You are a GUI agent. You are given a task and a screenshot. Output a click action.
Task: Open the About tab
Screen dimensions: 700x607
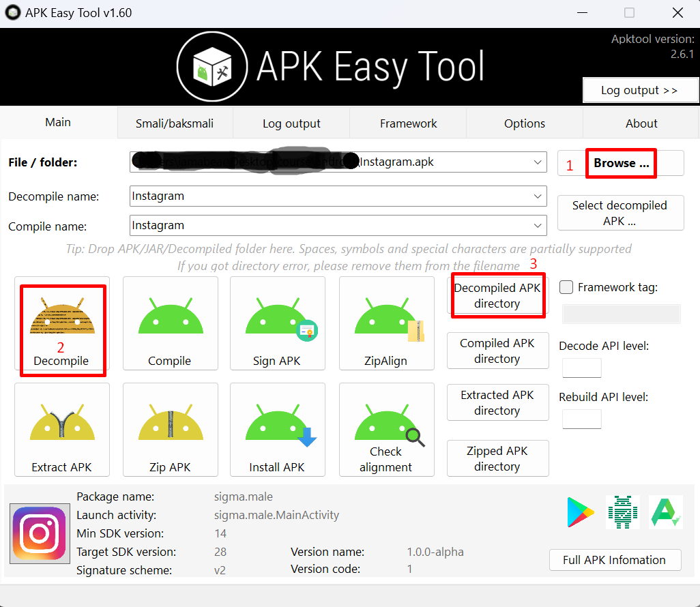[641, 123]
